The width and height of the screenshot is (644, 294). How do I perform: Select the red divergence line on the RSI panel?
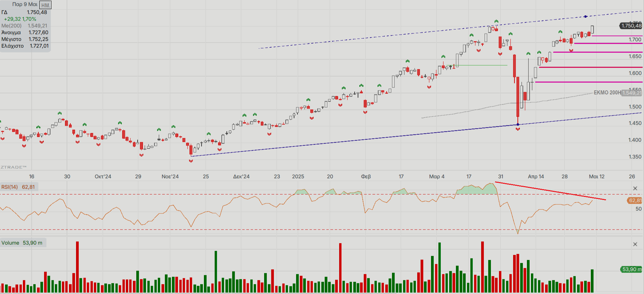pos(550,191)
